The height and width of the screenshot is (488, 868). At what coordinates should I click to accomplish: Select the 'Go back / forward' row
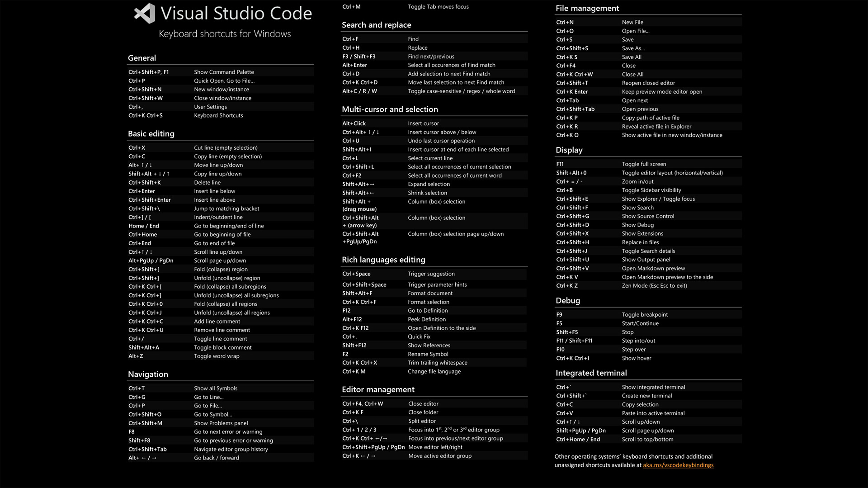click(220, 458)
